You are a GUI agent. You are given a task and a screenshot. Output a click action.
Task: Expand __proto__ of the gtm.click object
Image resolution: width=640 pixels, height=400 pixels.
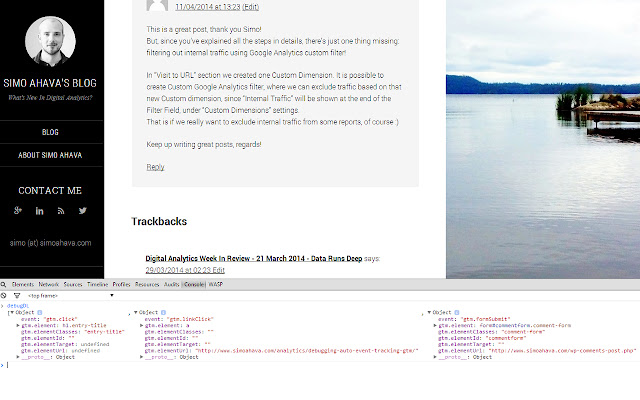18,357
